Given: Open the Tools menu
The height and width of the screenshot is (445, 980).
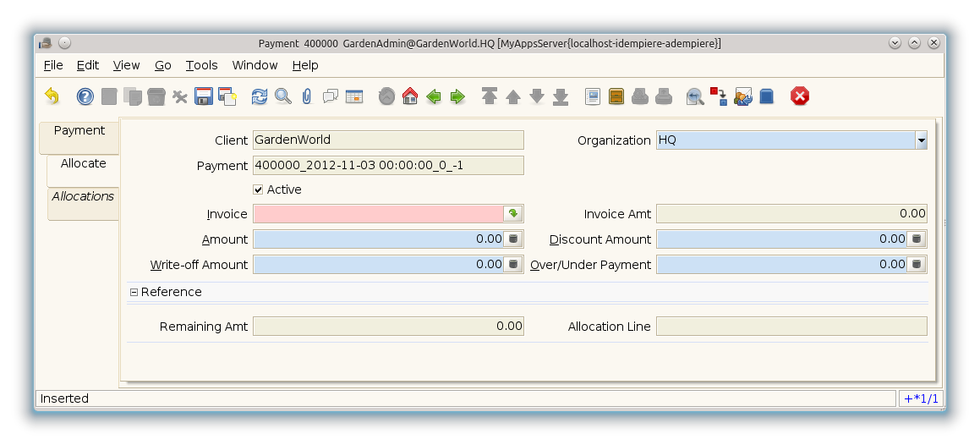Looking at the screenshot, I should (x=201, y=65).
